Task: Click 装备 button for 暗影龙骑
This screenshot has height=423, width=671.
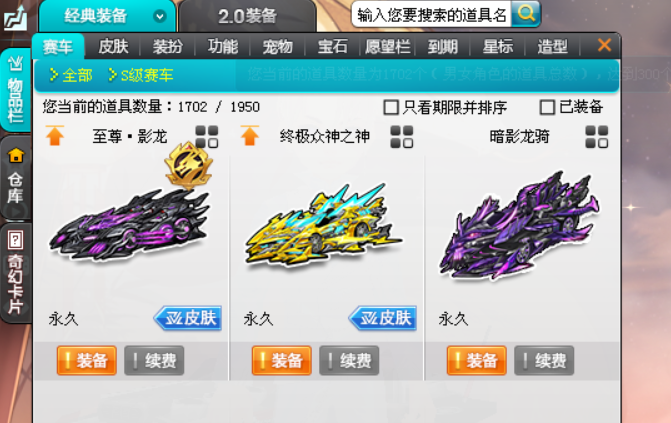Action: pos(476,360)
